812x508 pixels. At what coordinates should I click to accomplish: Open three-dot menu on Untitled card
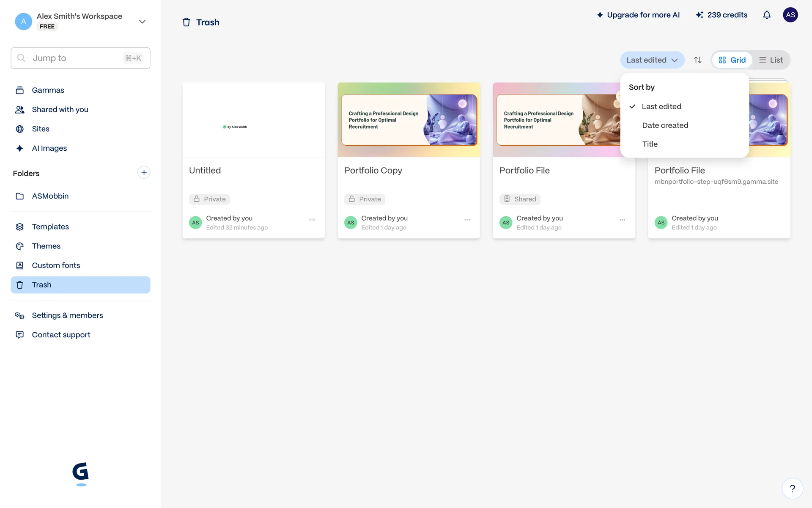[312, 220]
